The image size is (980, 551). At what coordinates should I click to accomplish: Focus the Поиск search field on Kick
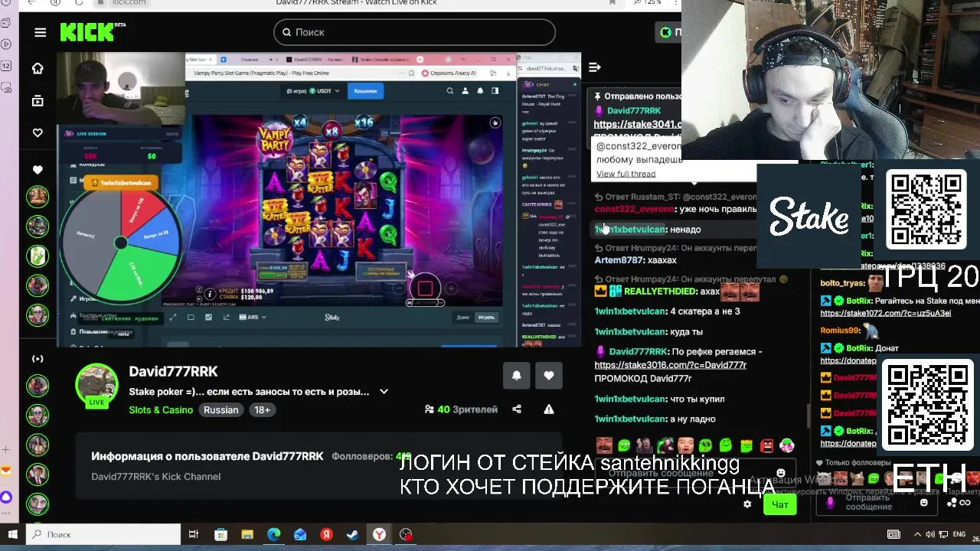coord(414,32)
